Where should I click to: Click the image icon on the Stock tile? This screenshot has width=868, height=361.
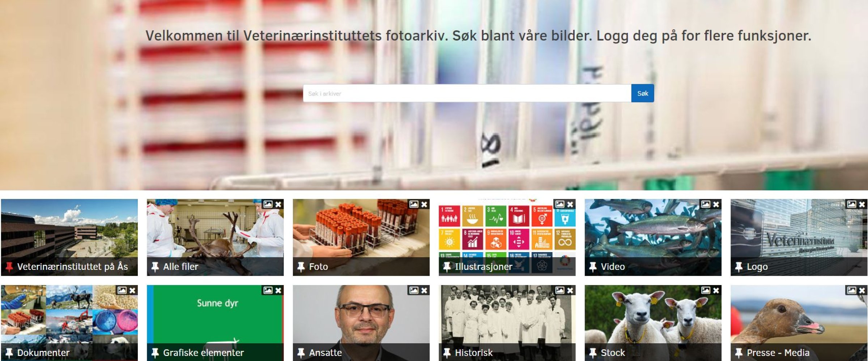point(706,290)
